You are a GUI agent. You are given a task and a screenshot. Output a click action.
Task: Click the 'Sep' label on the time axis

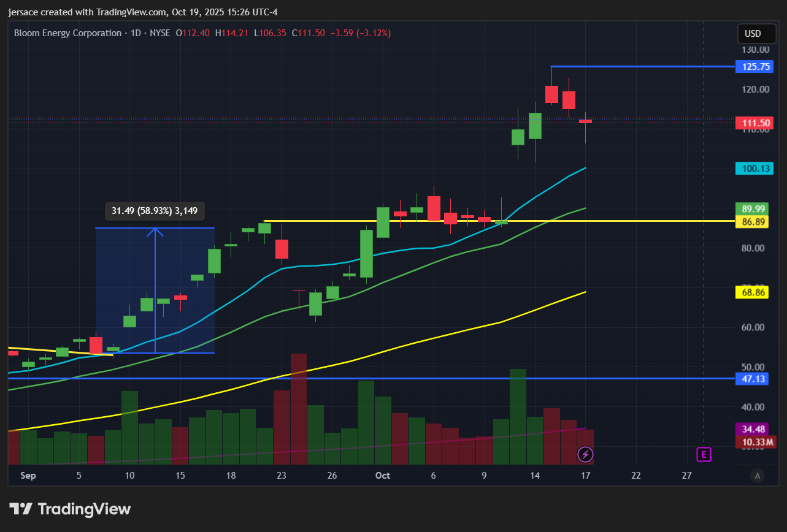pyautogui.click(x=28, y=475)
